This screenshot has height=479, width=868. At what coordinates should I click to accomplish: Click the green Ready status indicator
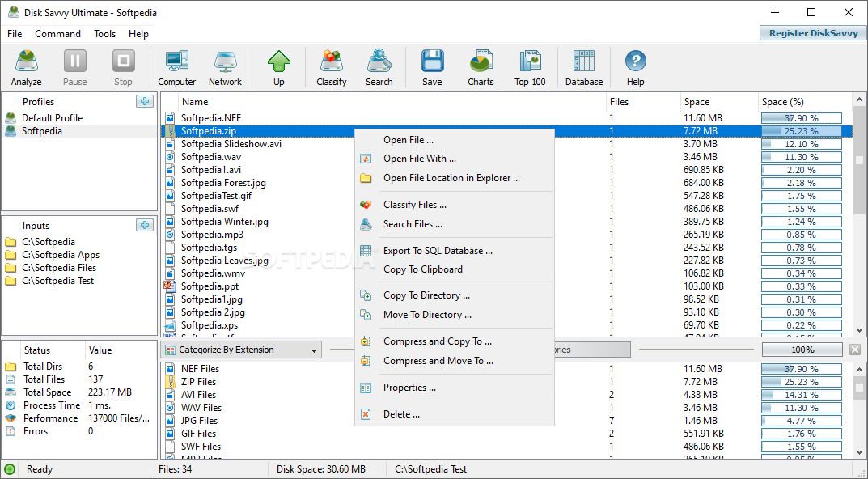pos(10,469)
